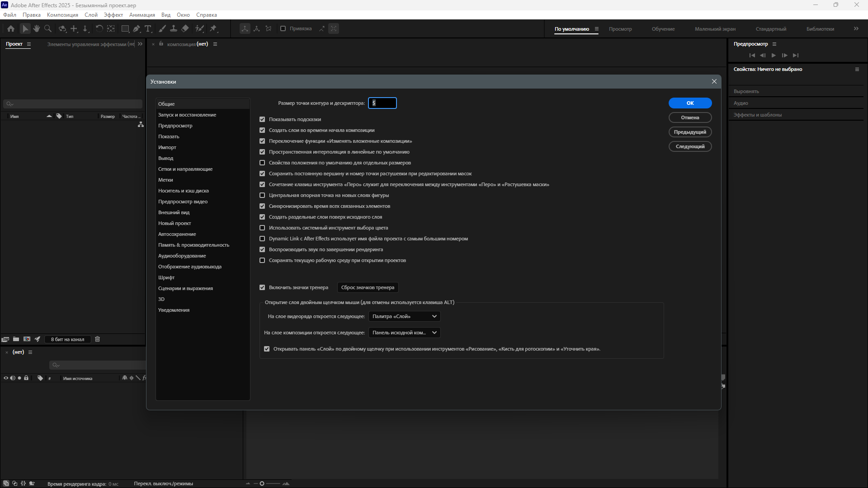This screenshot has height=488, width=868.
Task: Click the Home icon in toolbar
Action: (11, 28)
